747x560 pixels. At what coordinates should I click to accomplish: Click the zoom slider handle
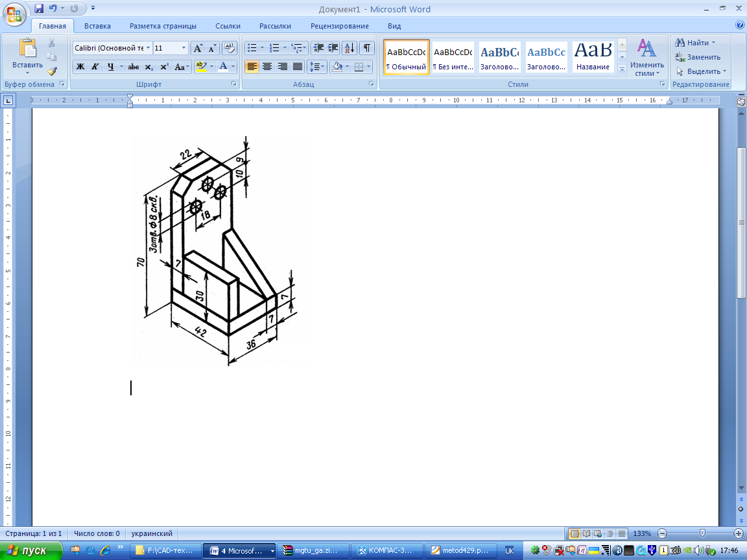(x=702, y=534)
